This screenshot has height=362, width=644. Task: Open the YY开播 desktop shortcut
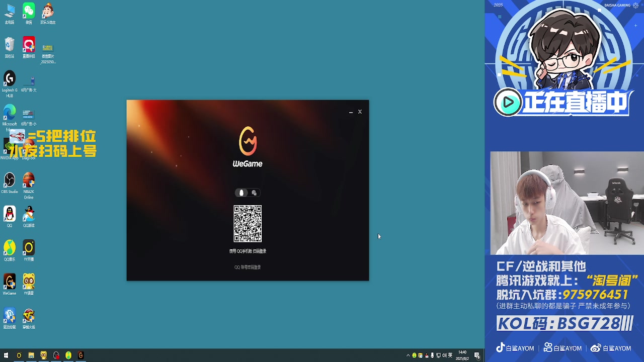pos(29,250)
